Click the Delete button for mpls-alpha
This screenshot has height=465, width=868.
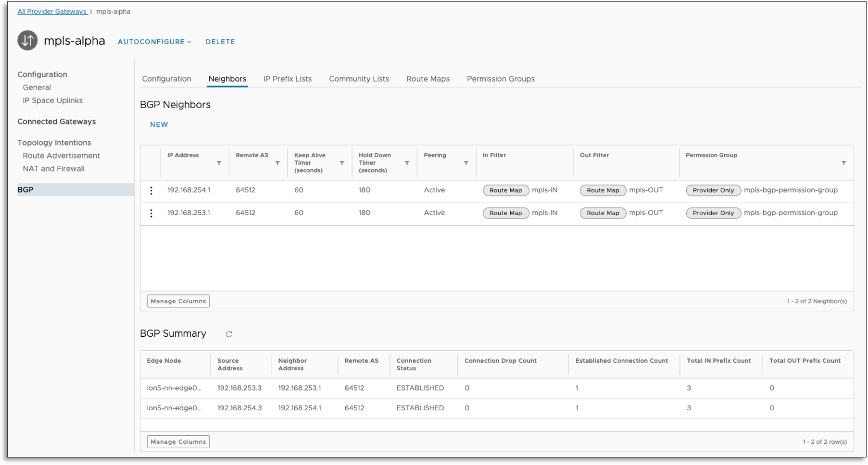click(220, 42)
